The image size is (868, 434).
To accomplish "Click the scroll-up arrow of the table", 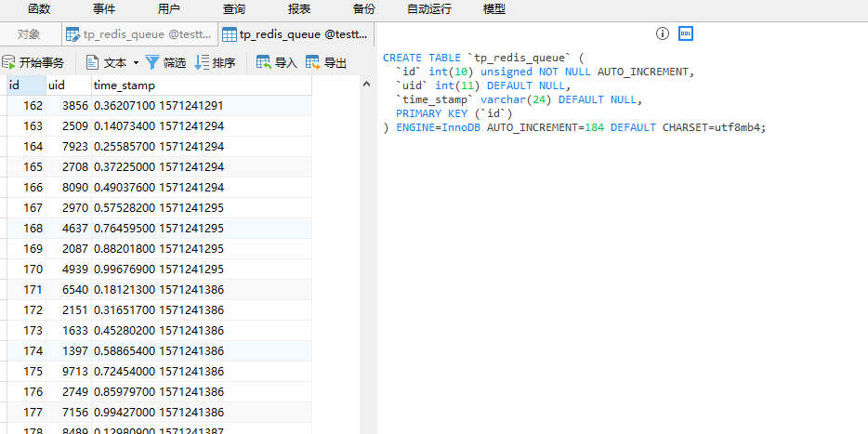I will click(366, 85).
